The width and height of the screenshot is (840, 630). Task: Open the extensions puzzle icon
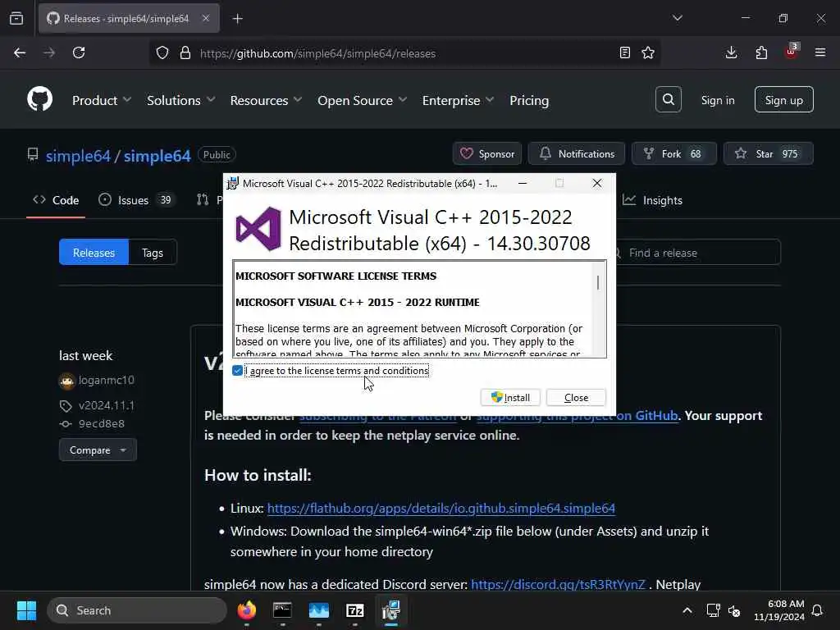click(761, 52)
